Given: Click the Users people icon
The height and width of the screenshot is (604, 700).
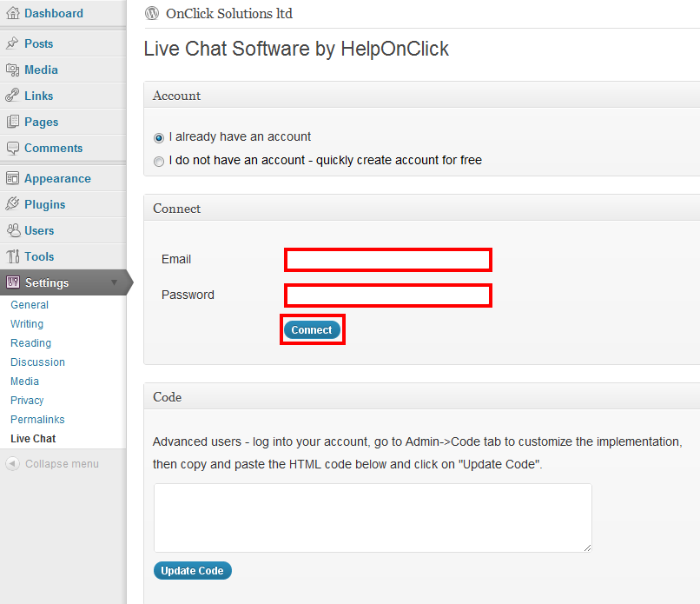Looking at the screenshot, I should tap(13, 230).
